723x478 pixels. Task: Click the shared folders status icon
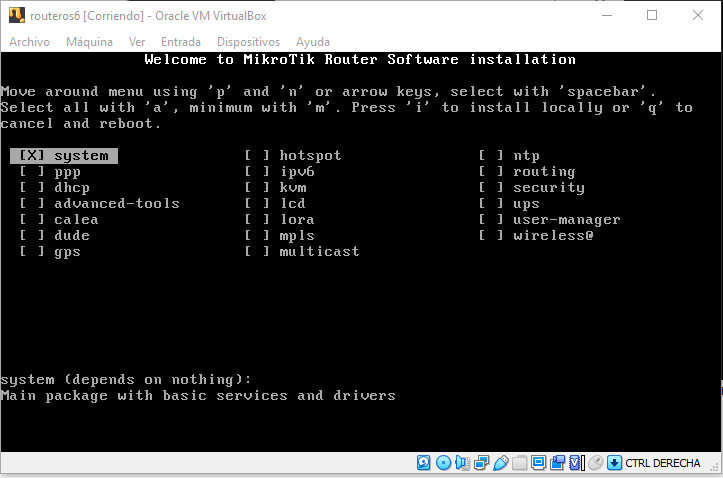519,463
